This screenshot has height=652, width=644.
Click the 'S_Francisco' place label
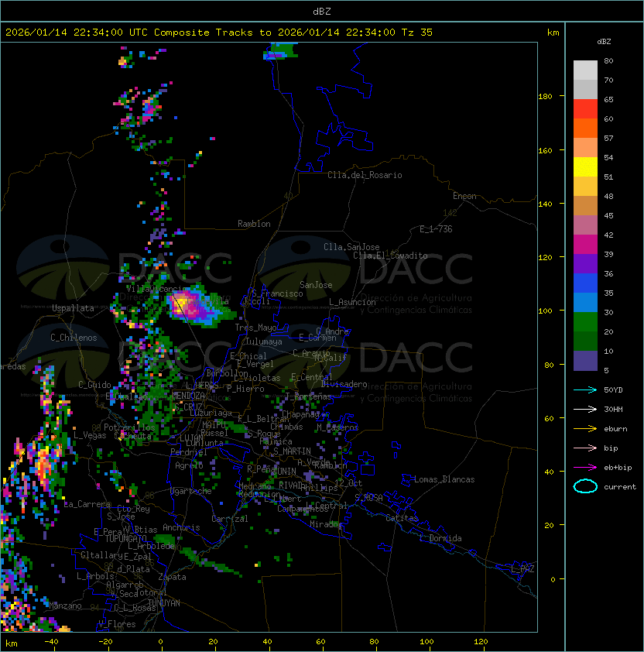tap(277, 293)
